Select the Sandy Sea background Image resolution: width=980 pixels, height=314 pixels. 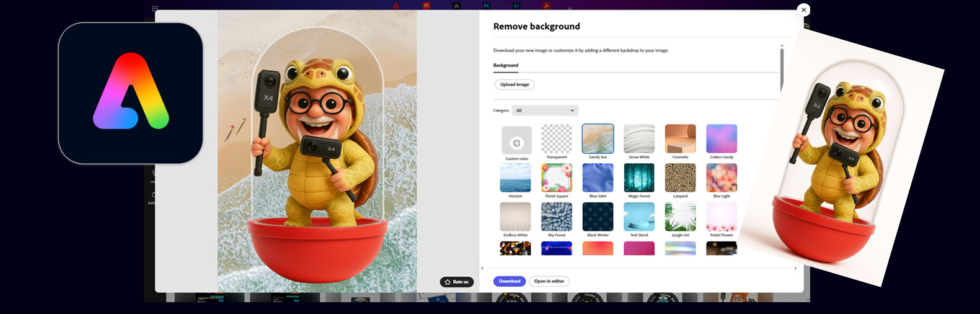tap(598, 138)
